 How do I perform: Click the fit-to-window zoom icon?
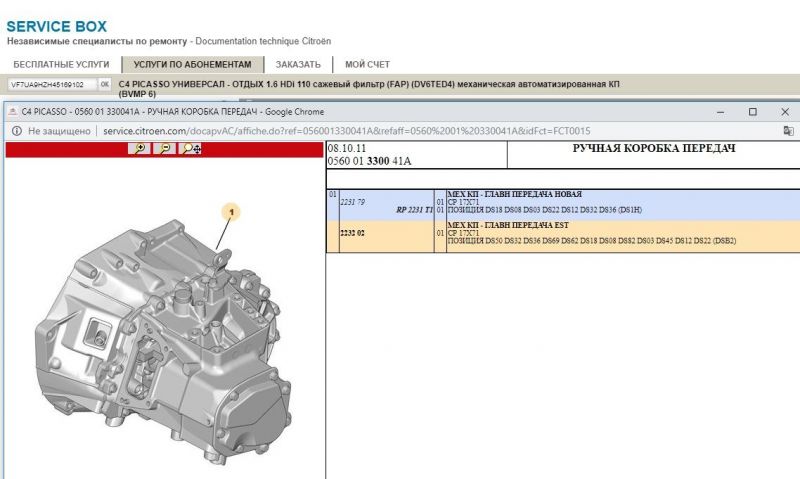(x=191, y=149)
